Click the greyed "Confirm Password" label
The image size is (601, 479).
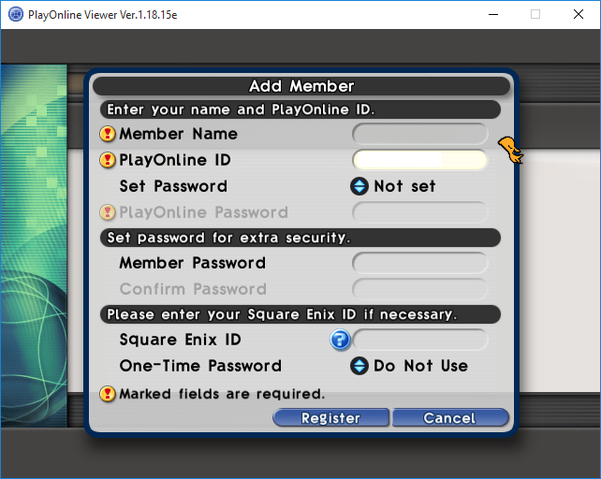(193, 289)
